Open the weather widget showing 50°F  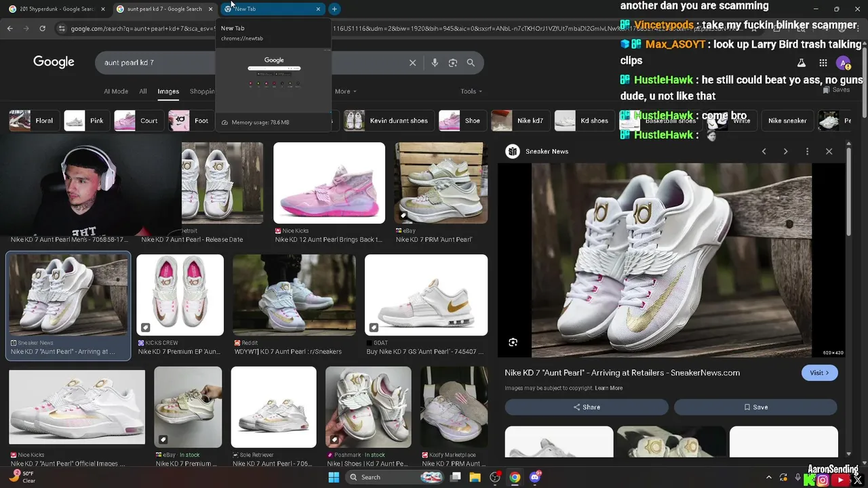(x=22, y=476)
